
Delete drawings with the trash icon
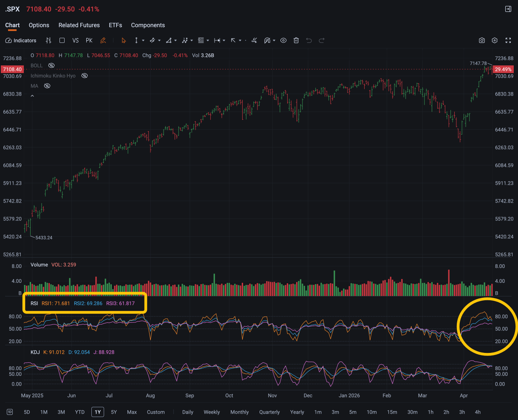(x=296, y=40)
